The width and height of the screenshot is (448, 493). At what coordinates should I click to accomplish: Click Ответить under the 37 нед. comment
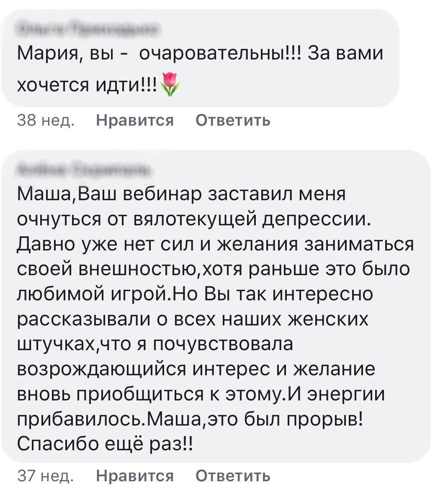point(233,476)
